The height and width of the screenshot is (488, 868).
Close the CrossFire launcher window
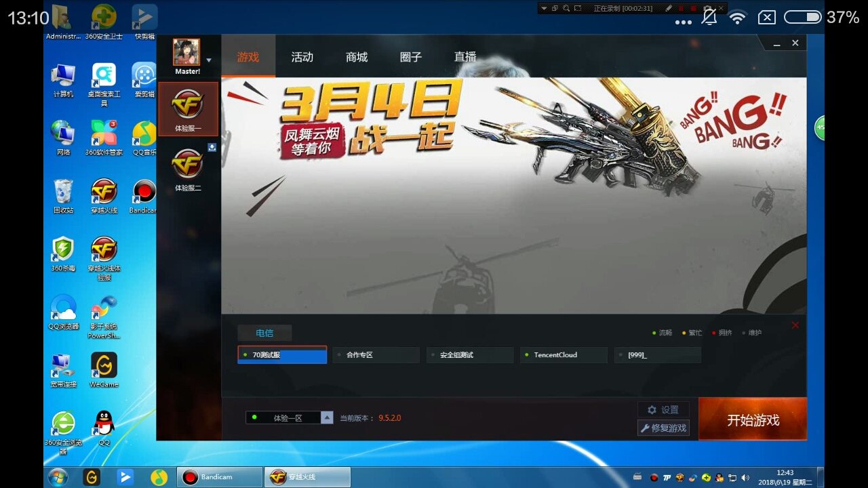coord(795,43)
